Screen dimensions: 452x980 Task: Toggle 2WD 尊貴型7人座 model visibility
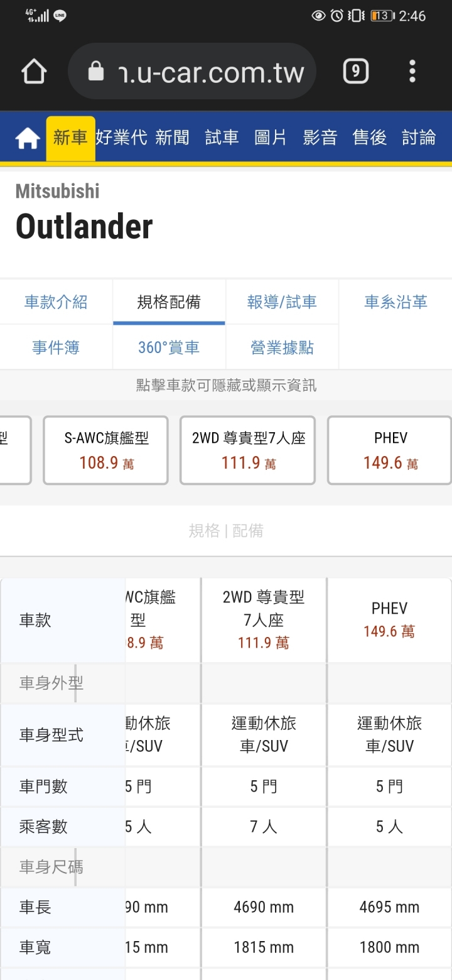(x=248, y=450)
